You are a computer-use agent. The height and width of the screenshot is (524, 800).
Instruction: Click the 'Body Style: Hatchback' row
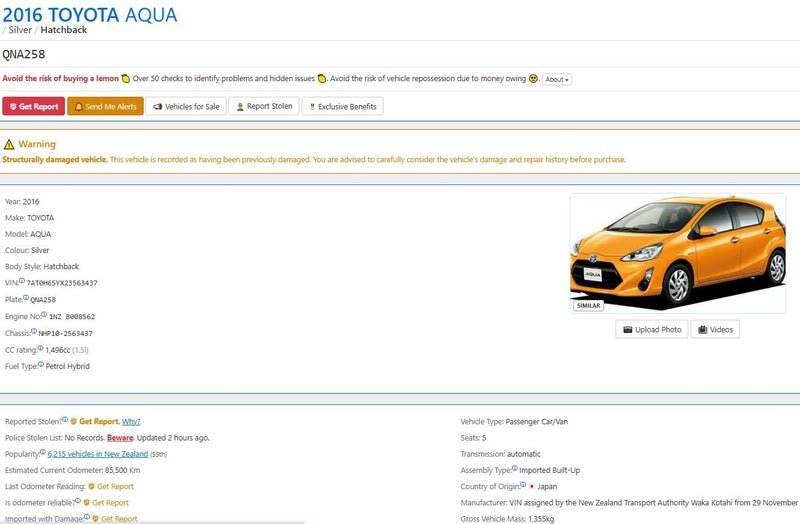click(x=42, y=266)
